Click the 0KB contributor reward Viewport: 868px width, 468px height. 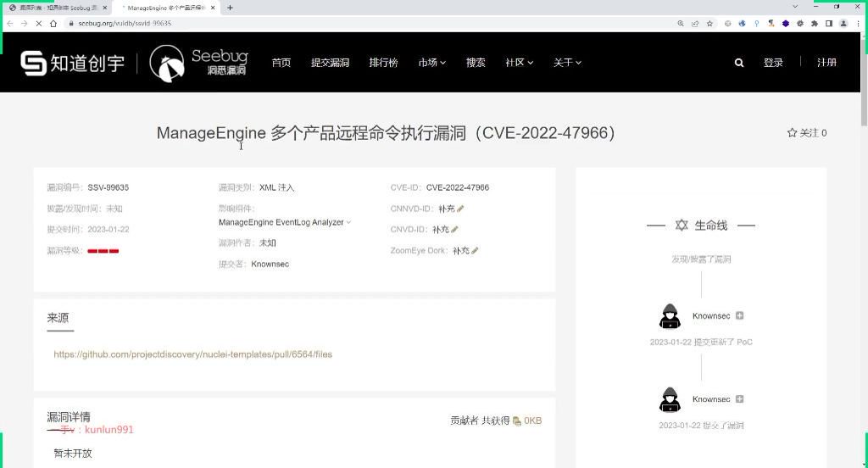coord(532,421)
